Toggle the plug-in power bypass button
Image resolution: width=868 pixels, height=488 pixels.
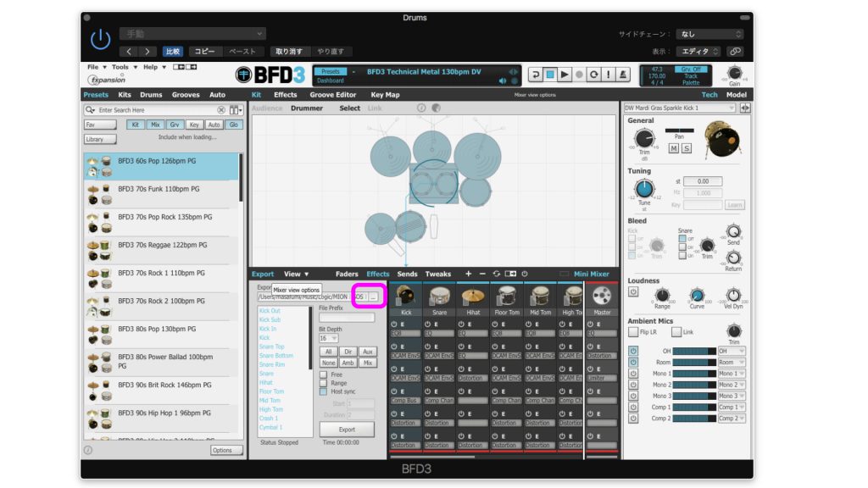tap(100, 40)
